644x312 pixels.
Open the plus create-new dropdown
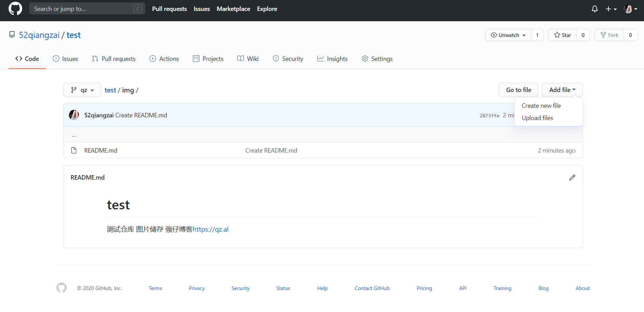(611, 9)
